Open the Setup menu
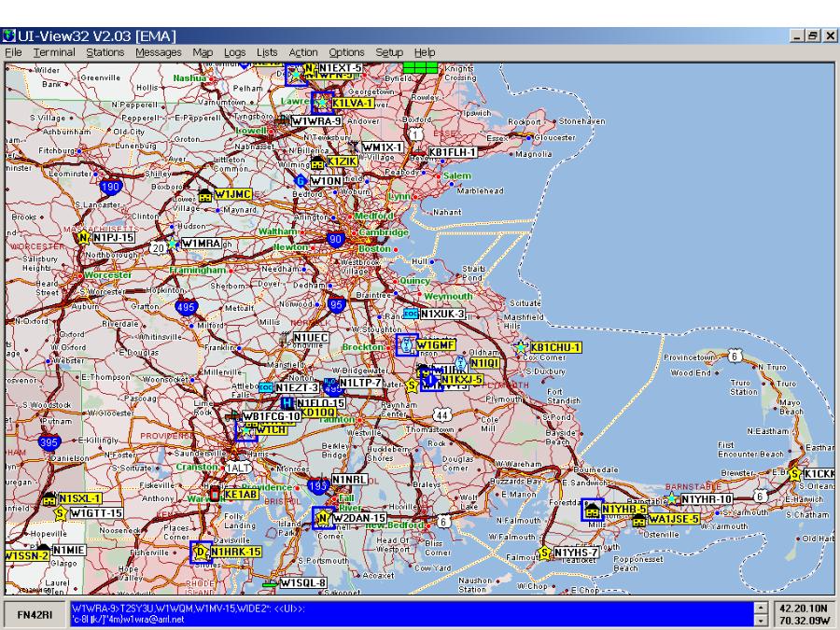840x630 pixels. click(x=388, y=52)
